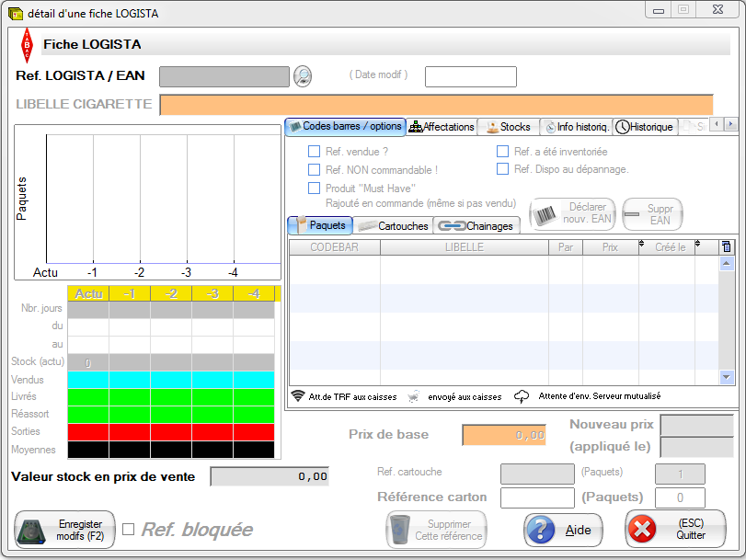The width and height of the screenshot is (746, 560).
Task: Click the red (ESC) Quitter button
Action: point(675,530)
